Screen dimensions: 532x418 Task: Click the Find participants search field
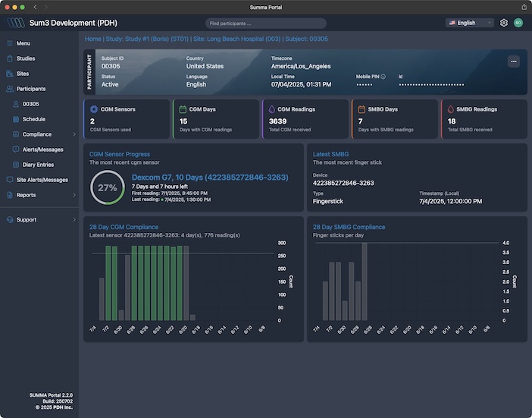coord(265,24)
